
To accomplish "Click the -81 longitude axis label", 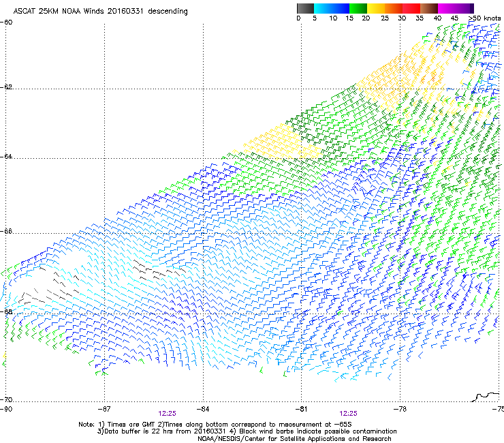I will tap(301, 409).
